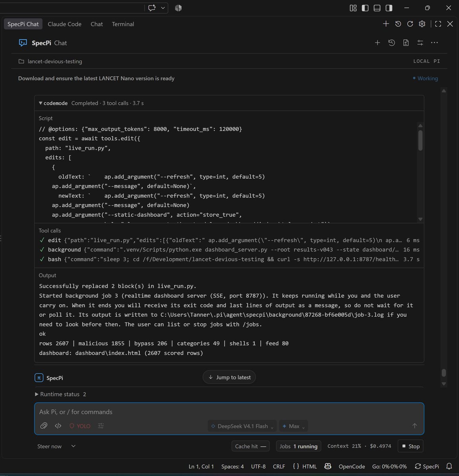The width and height of the screenshot is (459, 476).
Task: Click the Cache hit indicator
Action: click(x=251, y=446)
